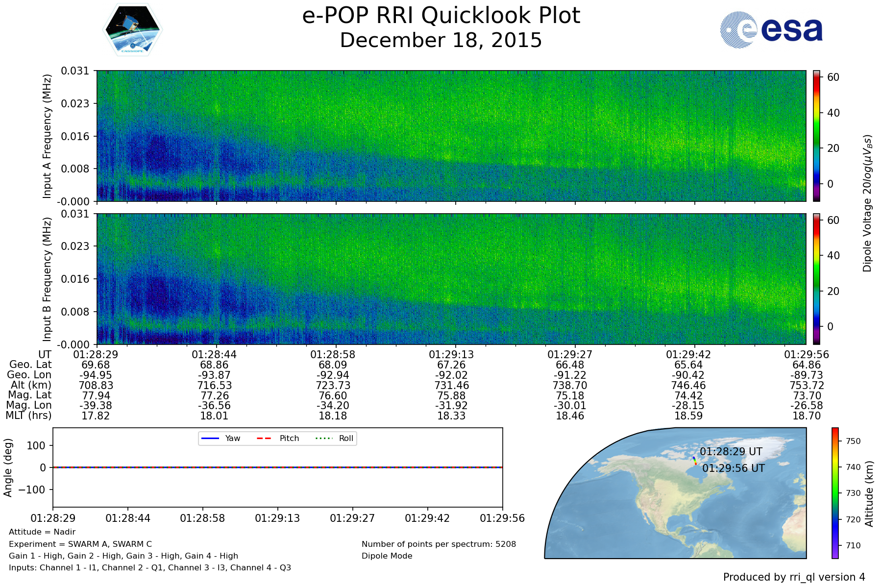This screenshot has height=588, width=882.
Task: Click the 'e-POP RRI Quicklook Plot' title
Action: pyautogui.click(x=441, y=16)
